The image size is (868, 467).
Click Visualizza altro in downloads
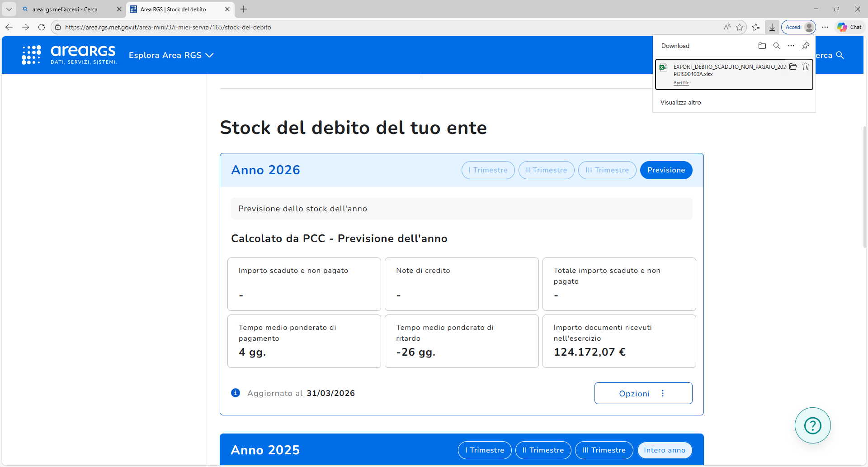tap(680, 103)
